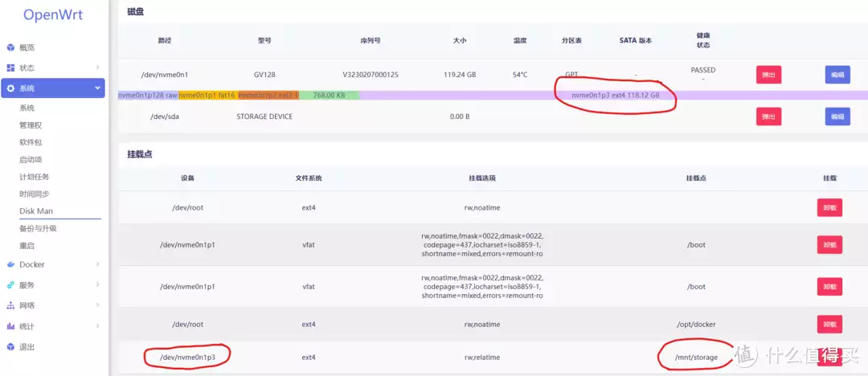Viewport: 868px width, 376px height.
Task: Click the SATA 版本 column header
Action: click(636, 40)
